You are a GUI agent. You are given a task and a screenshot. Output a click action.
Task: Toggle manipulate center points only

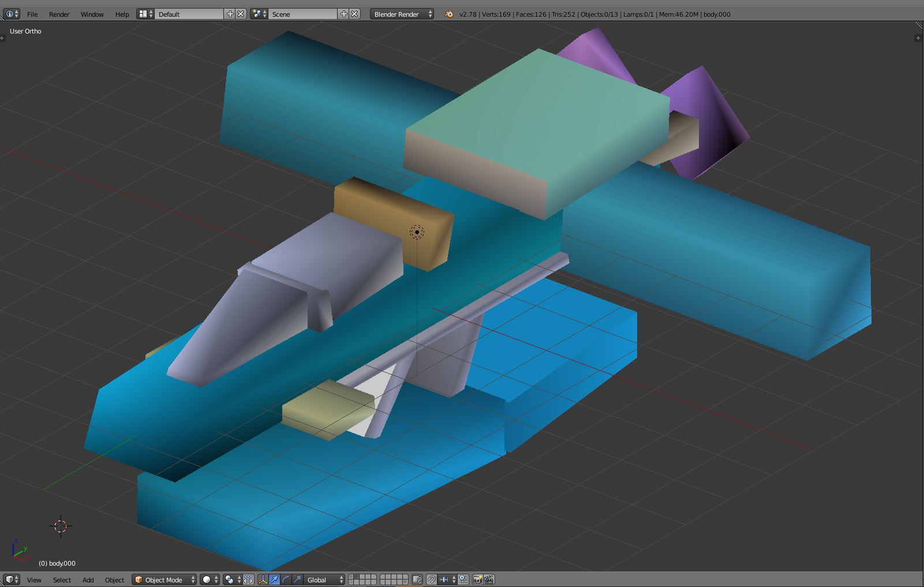pos(248,579)
